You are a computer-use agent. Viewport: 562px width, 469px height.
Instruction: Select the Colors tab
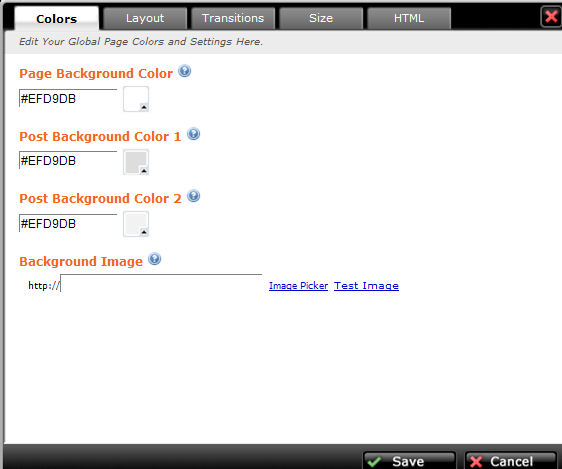pyautogui.click(x=57, y=19)
